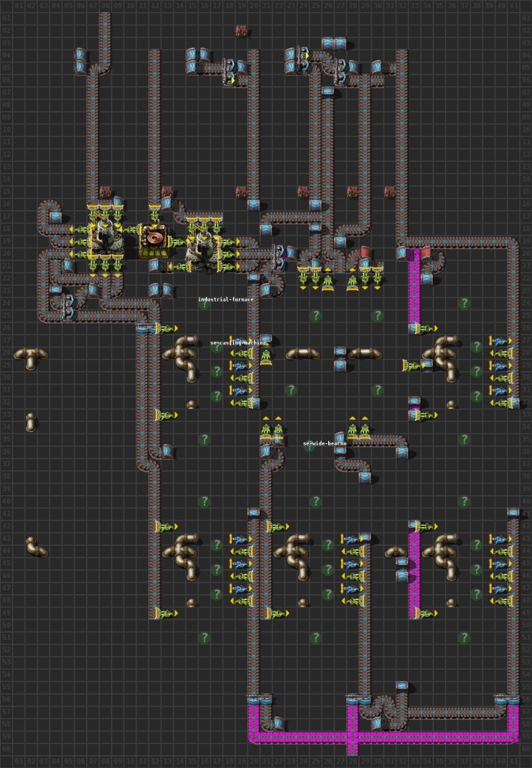
Task: Click the magenta vertical belt beside the bottom-right casting machine
Action: point(414,572)
